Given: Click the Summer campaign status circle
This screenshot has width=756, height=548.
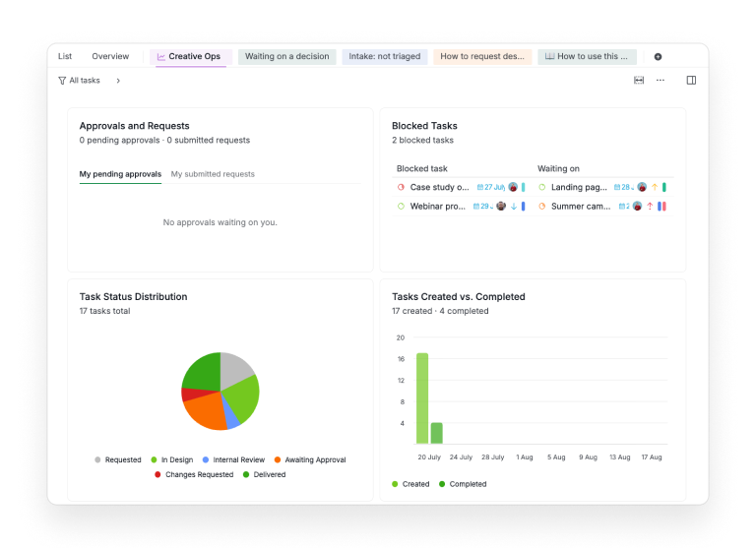Looking at the screenshot, I should click(542, 207).
